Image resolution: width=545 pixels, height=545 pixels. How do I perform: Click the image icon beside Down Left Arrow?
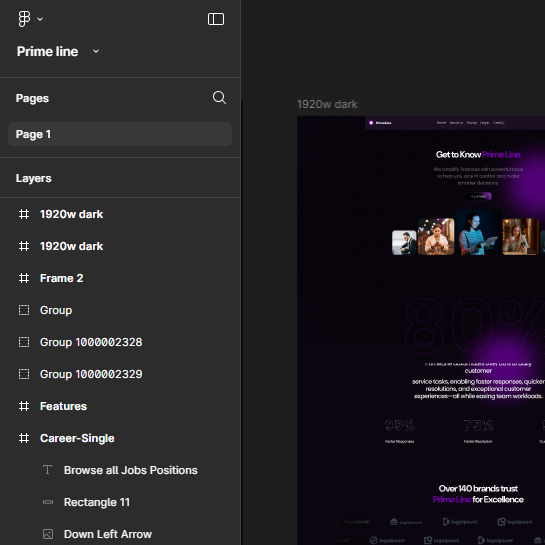click(48, 534)
